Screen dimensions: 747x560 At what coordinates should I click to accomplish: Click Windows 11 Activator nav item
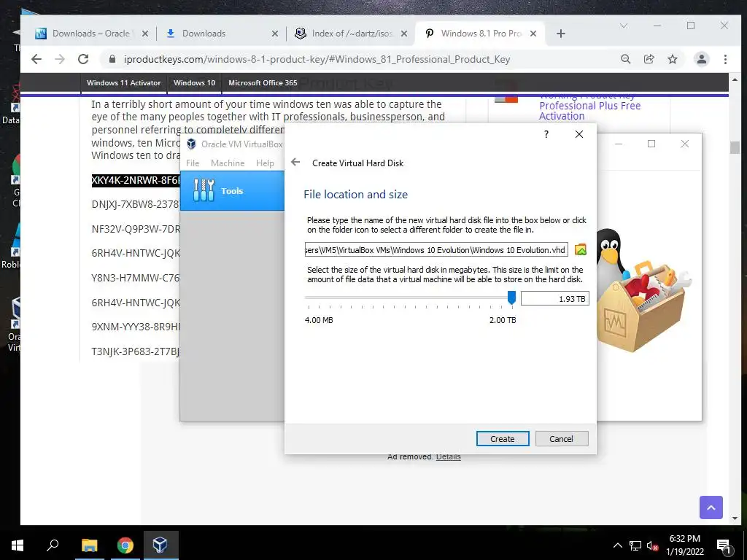tap(123, 82)
